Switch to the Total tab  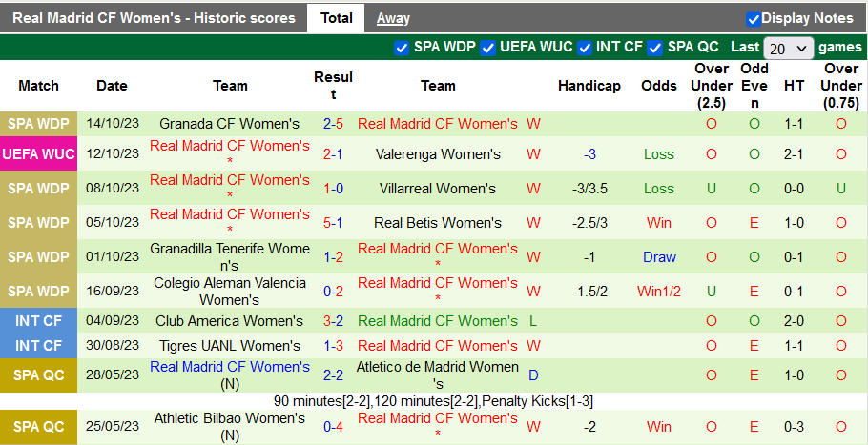[336, 18]
